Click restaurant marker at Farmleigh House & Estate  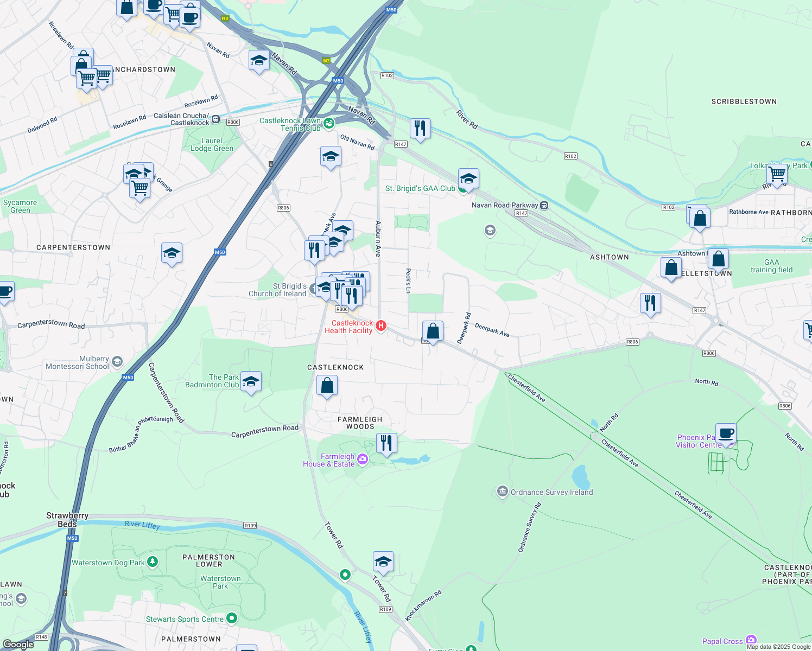click(x=386, y=444)
